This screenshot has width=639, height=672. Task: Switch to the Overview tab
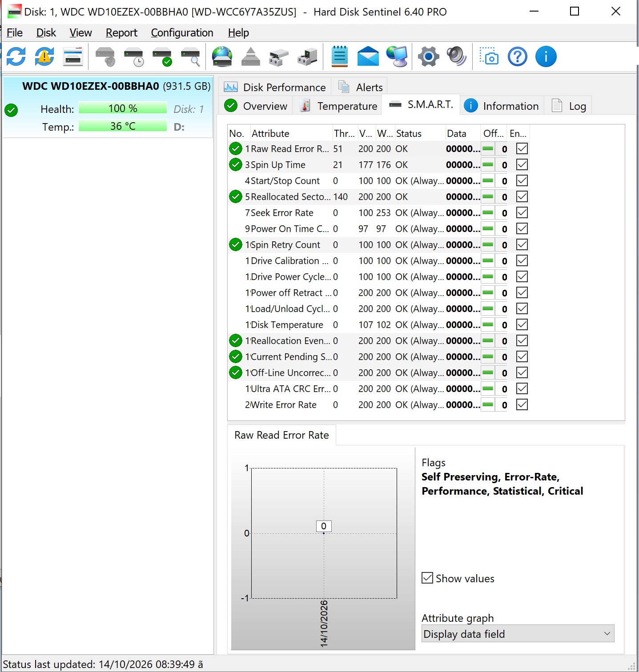pyautogui.click(x=256, y=106)
